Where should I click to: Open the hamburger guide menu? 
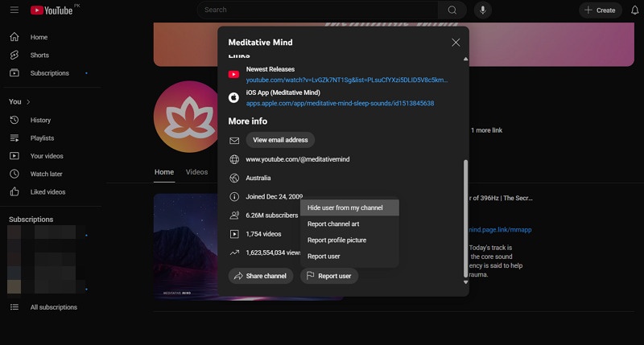pos(14,10)
